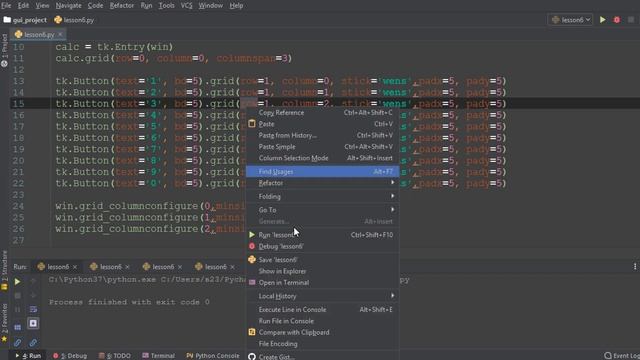Choose Paste from History in context menu
This screenshot has height=360, width=640.
tap(322, 136)
